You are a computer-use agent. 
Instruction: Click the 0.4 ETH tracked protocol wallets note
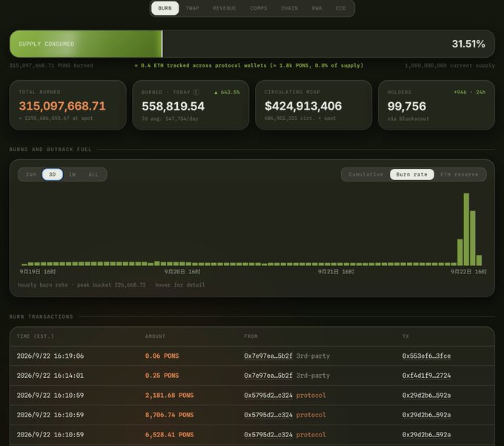(x=249, y=65)
